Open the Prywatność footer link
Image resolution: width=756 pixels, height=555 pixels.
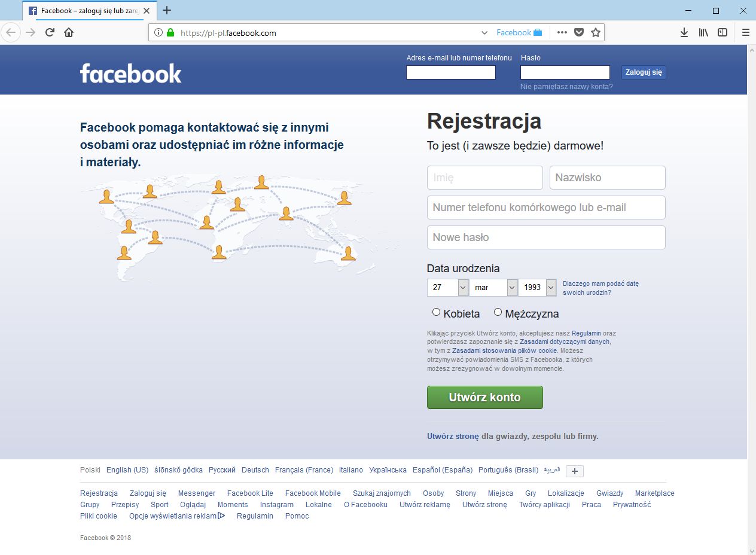pos(632,505)
